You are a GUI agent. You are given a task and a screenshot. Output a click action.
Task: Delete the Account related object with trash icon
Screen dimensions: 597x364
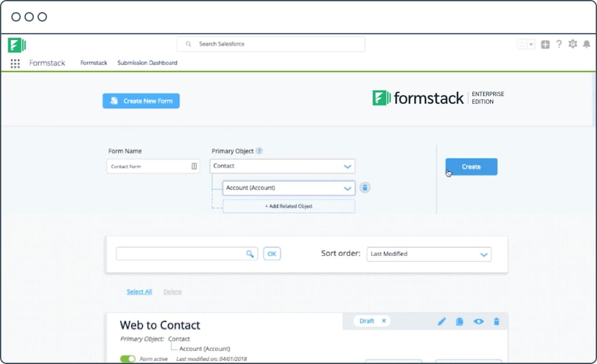(365, 188)
